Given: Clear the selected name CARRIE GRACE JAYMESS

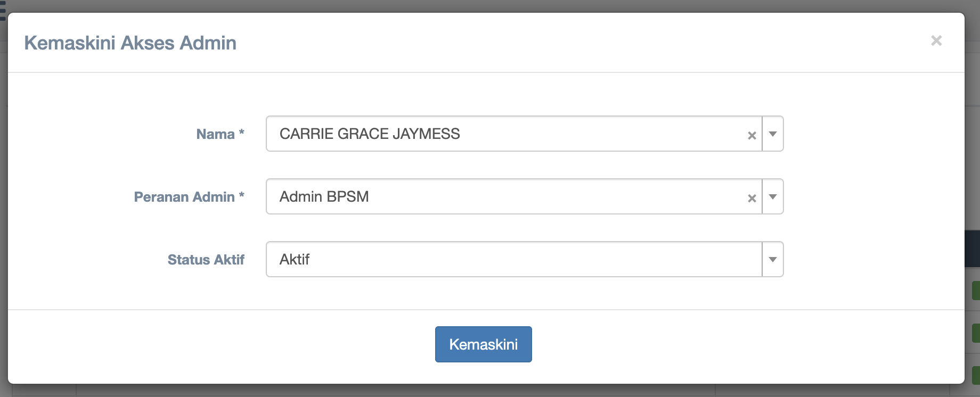Looking at the screenshot, I should (752, 135).
